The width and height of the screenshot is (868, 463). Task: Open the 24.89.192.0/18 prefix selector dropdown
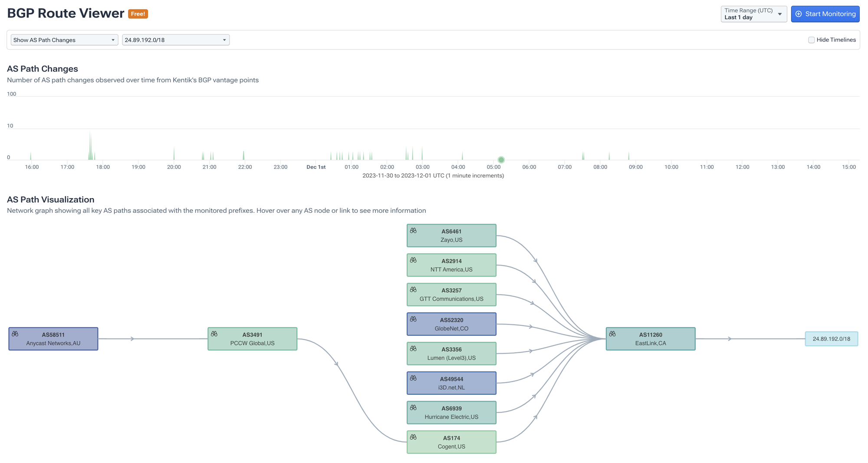point(176,40)
